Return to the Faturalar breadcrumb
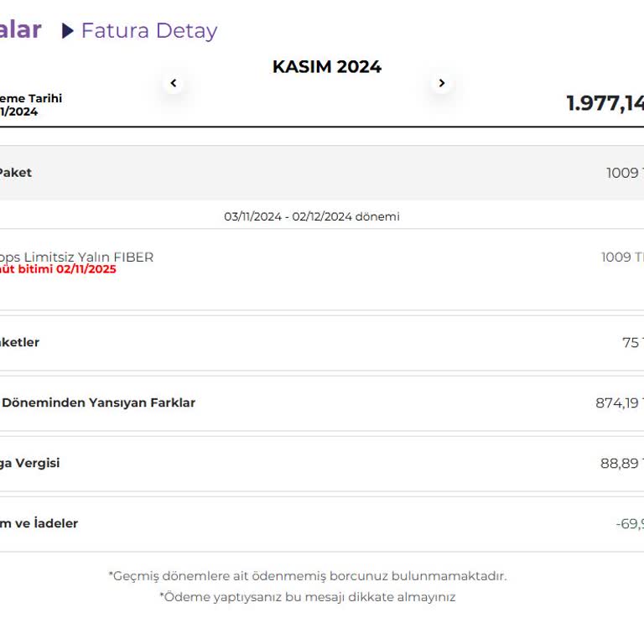Image resolution: width=644 pixels, height=644 pixels. tap(20, 30)
